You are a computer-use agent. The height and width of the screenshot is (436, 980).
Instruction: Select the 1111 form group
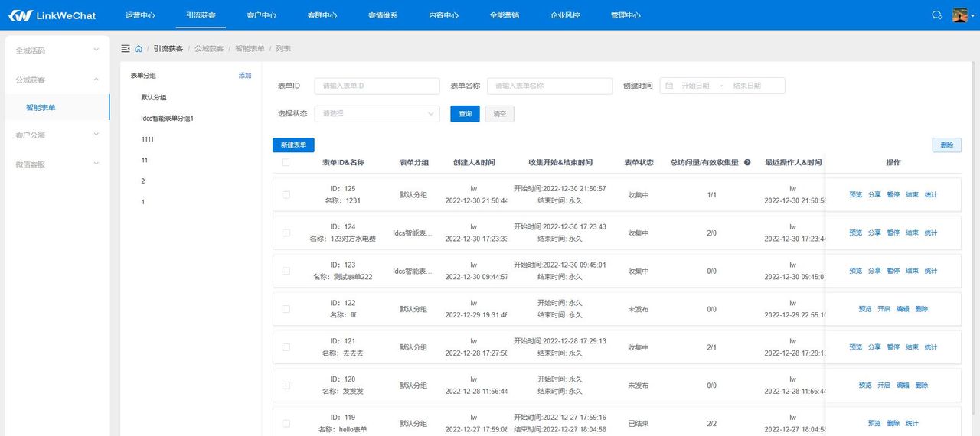tap(148, 139)
